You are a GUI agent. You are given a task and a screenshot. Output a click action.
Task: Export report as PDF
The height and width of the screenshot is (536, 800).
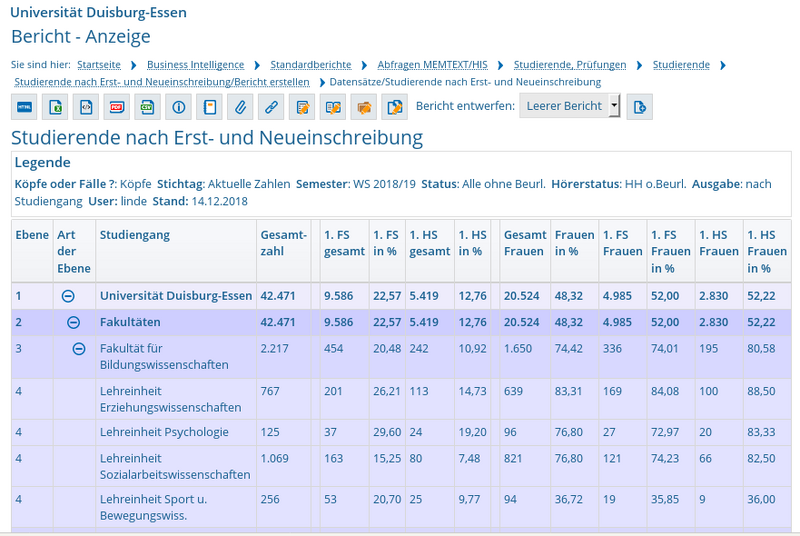coord(117,107)
